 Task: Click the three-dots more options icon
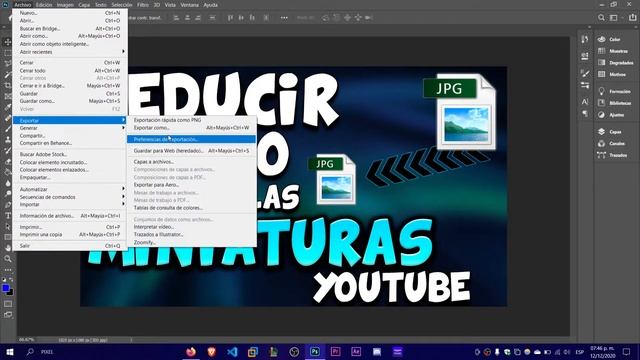[284, 18]
